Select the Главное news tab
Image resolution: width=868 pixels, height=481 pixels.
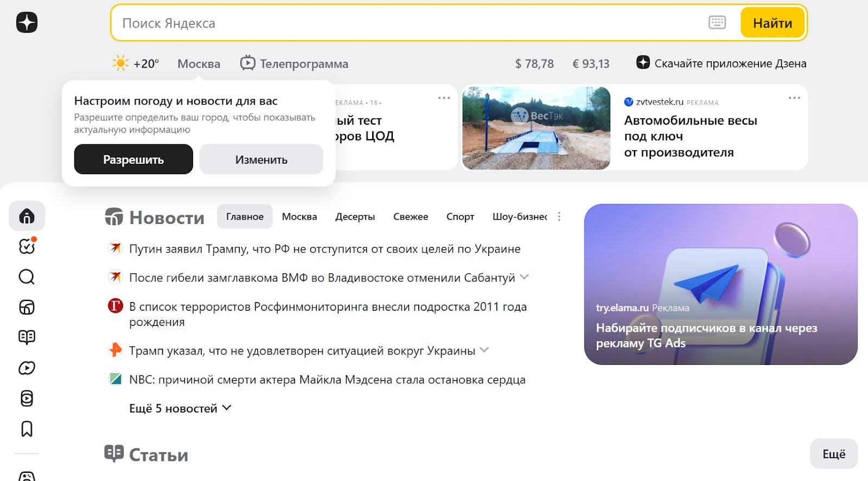click(245, 216)
